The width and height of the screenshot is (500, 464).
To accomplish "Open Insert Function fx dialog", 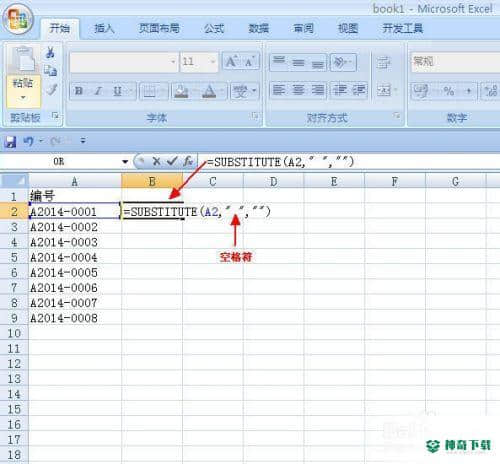I will 188,162.
